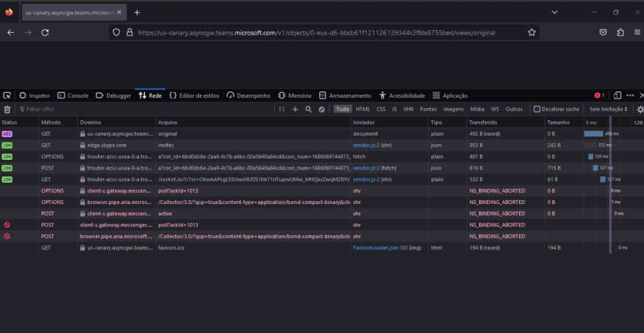Sort by the Tamanho column header
This screenshot has width=644, height=333.
tap(564, 123)
